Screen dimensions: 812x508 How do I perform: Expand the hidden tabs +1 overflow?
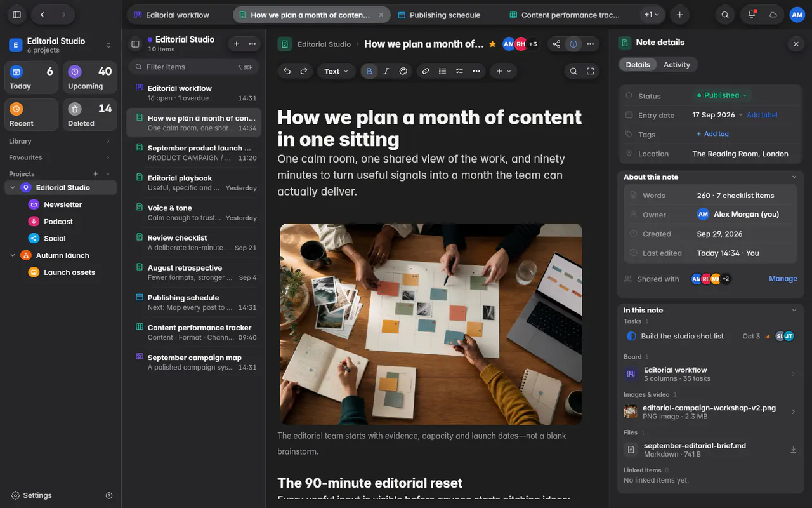click(652, 15)
